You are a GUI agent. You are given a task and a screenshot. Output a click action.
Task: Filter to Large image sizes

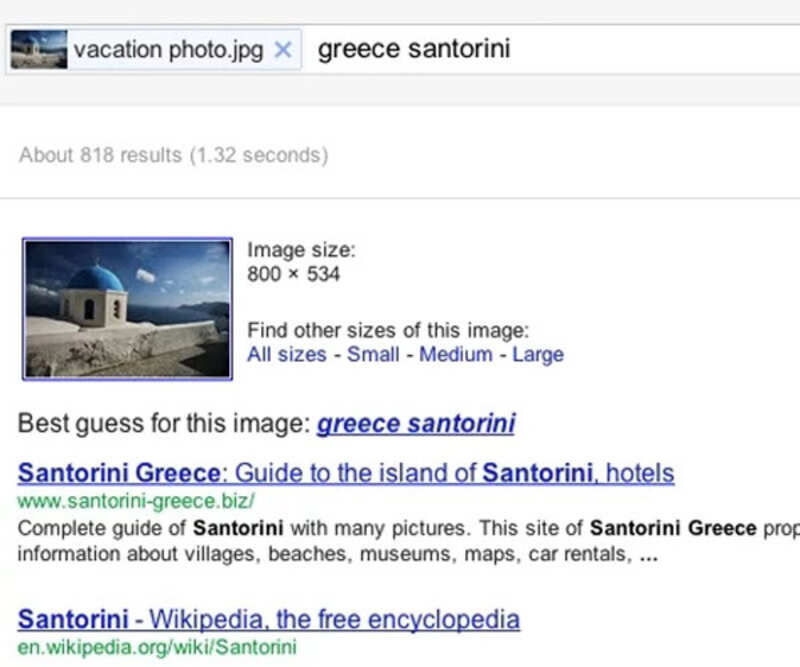click(538, 354)
